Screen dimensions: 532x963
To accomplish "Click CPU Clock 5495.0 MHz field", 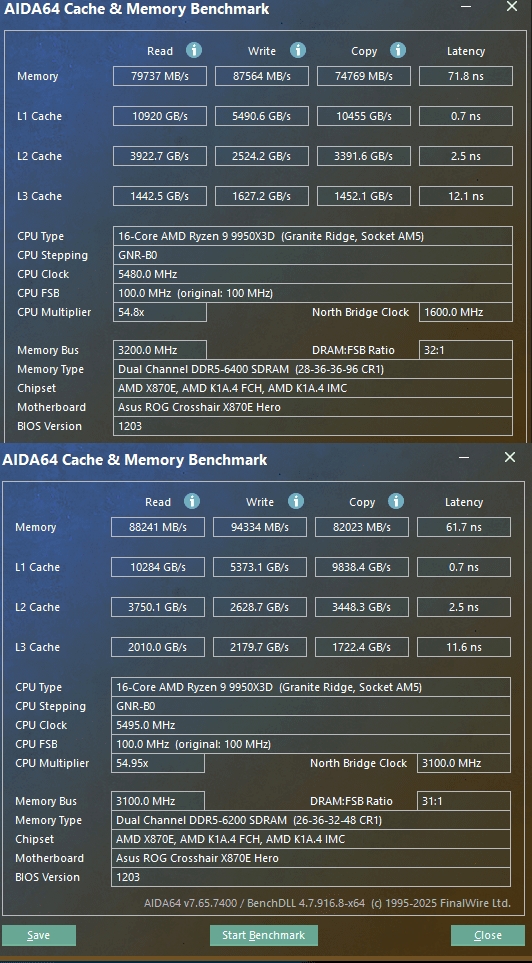I will coord(311,725).
